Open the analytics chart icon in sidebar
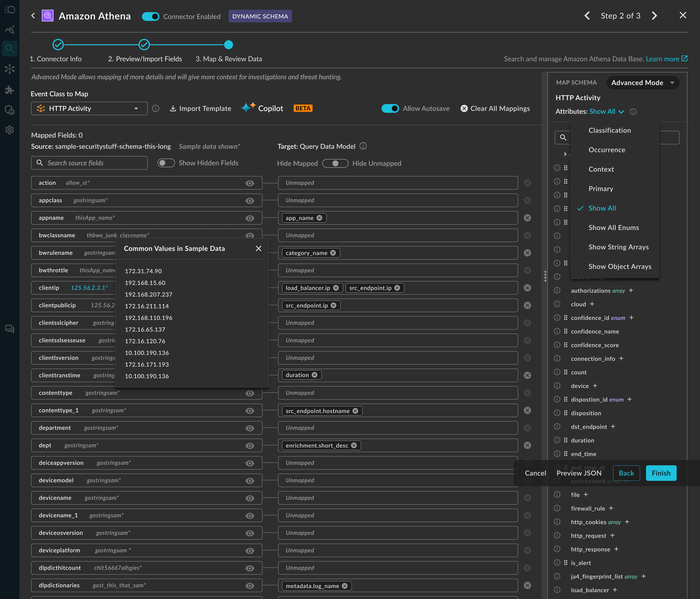 coord(9,30)
